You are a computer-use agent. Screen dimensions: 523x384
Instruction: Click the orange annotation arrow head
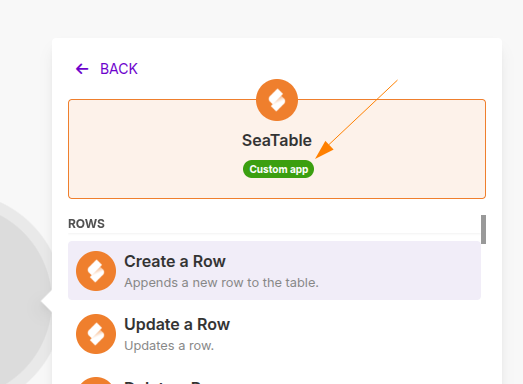(324, 150)
